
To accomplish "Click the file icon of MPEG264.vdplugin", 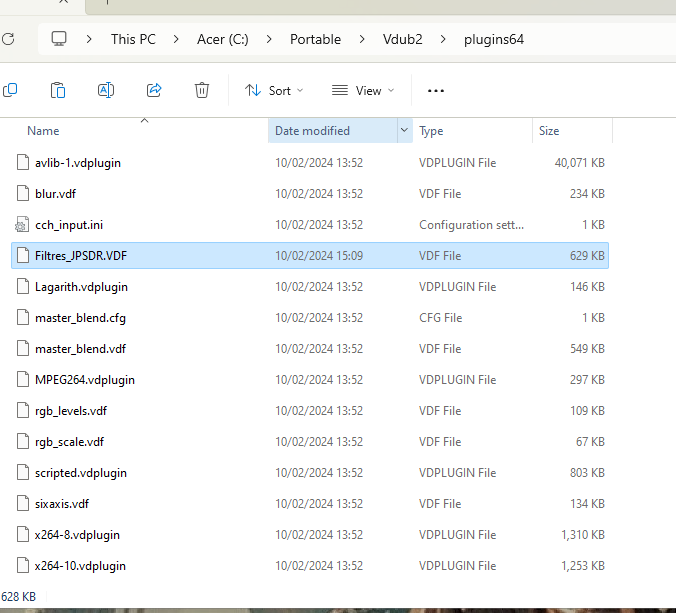I will tap(23, 379).
